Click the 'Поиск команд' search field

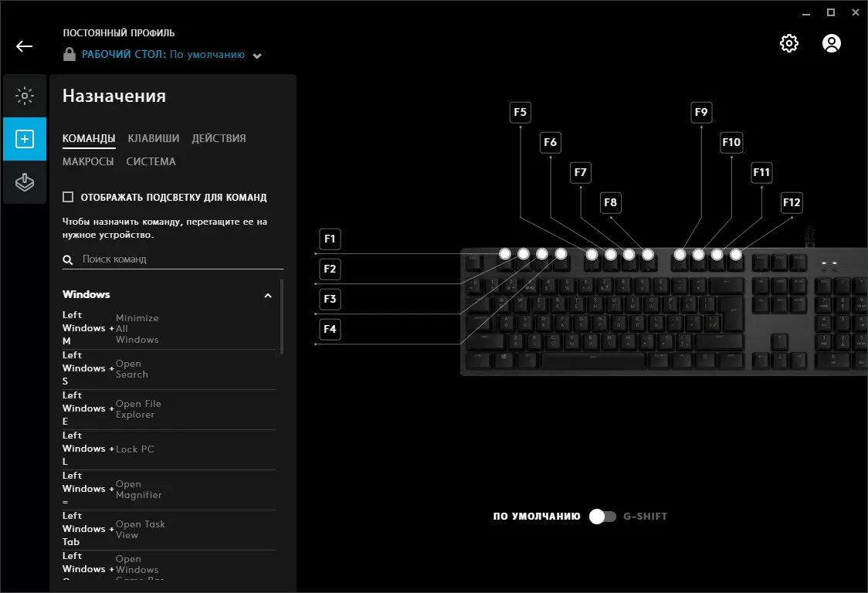click(x=178, y=259)
